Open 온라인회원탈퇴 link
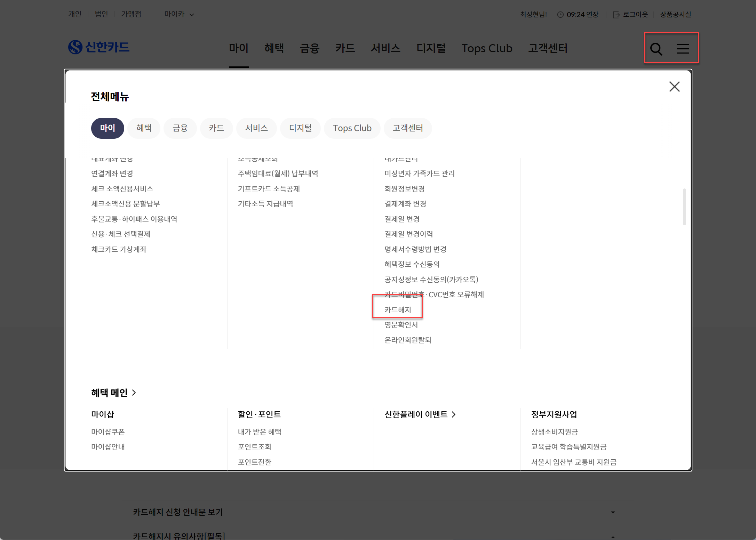756x540 pixels. click(x=408, y=340)
